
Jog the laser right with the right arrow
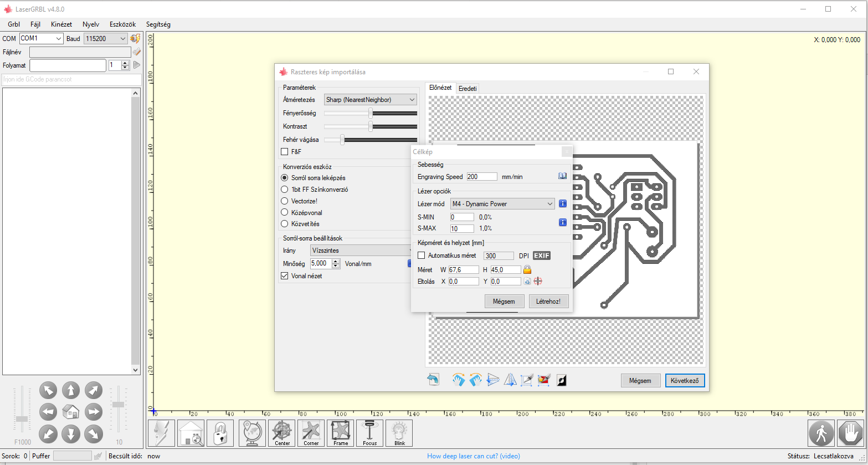pos(93,412)
